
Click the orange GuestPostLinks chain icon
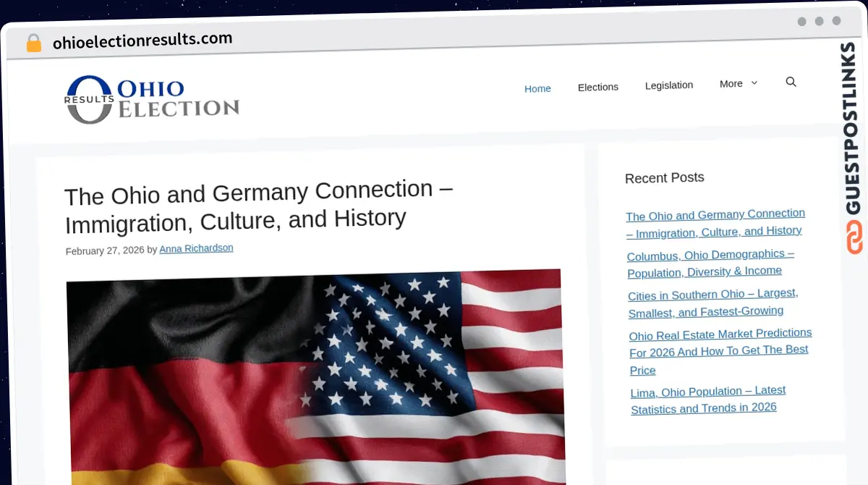click(x=855, y=238)
